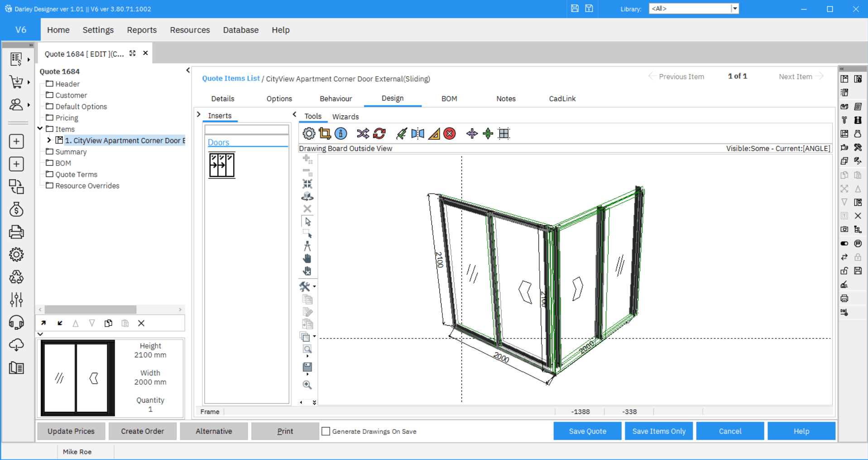Click the printer icon in left sidebar
Screen dimensions: 868x460
click(16, 232)
